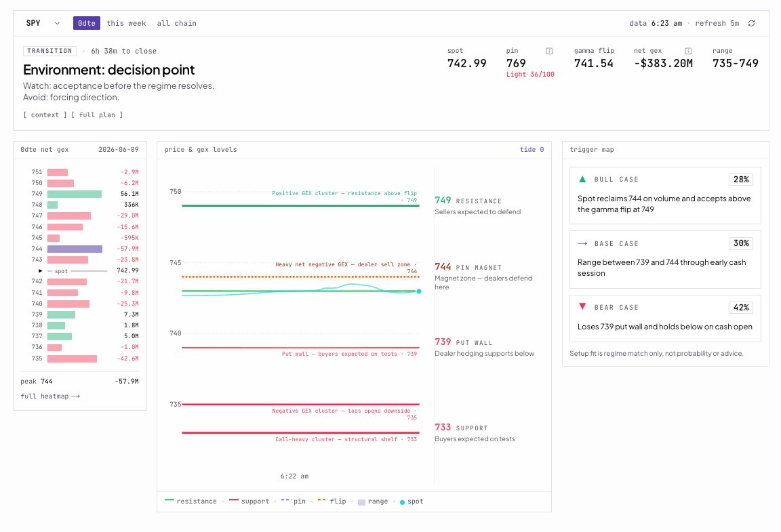
Task: Click the 740 strike label in gex list
Action: tap(37, 304)
